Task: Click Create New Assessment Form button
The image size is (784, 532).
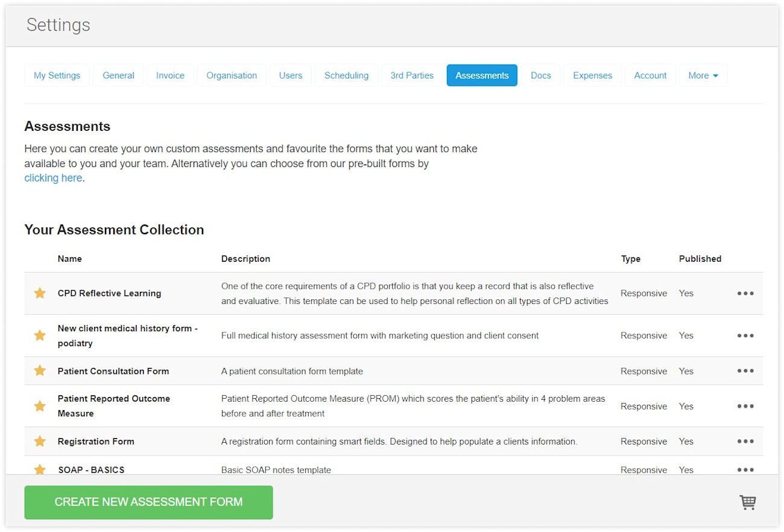Action: pos(148,502)
